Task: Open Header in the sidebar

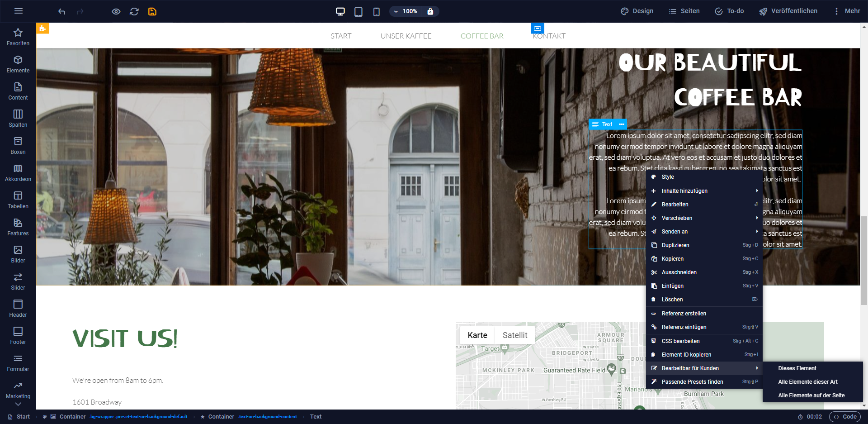Action: tap(18, 308)
